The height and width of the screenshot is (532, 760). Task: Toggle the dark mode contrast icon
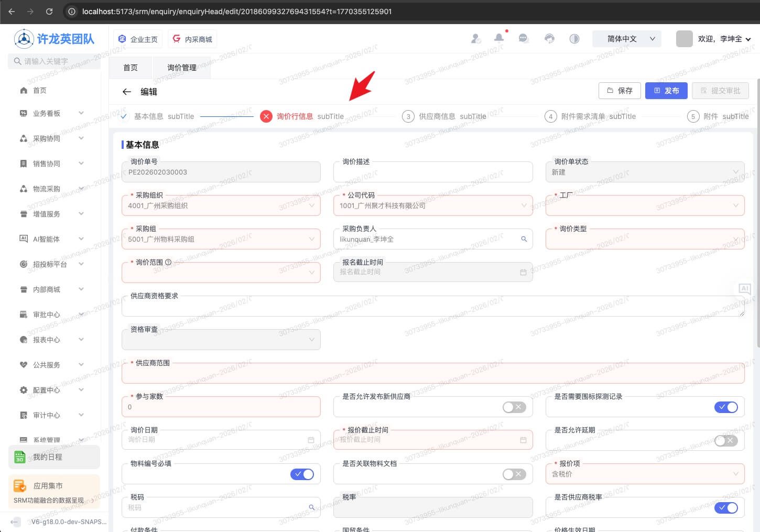point(574,39)
